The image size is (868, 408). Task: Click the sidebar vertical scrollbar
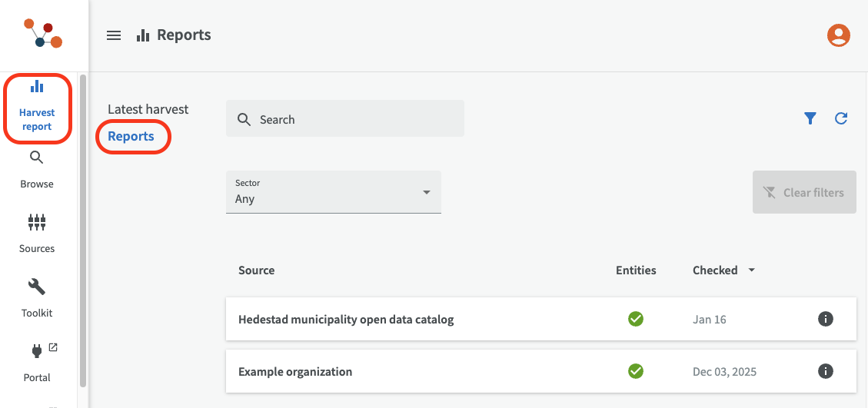[83, 231]
